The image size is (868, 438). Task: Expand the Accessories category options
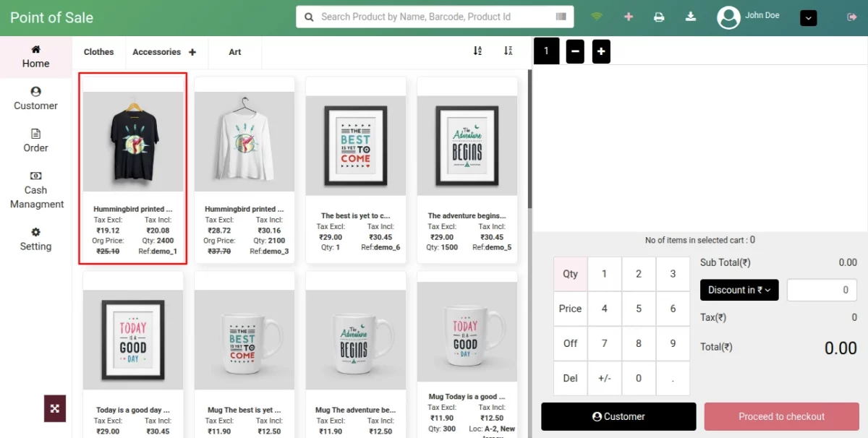click(192, 52)
